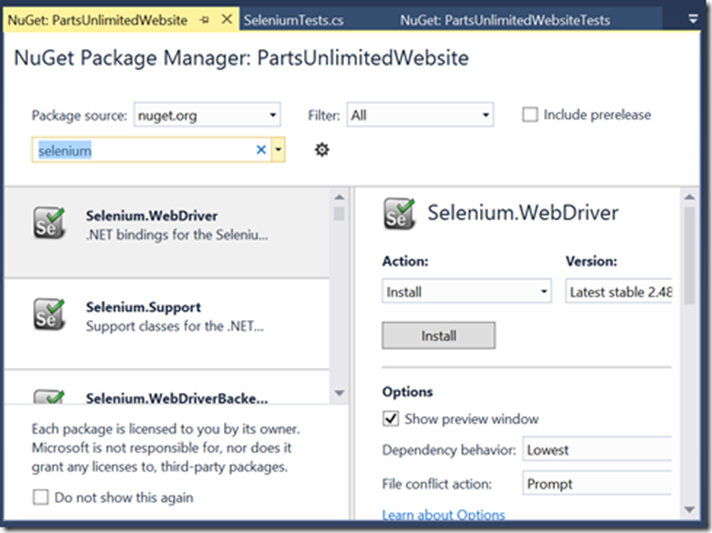Image resolution: width=712 pixels, height=533 pixels.
Task: Open the Version dropdown Latest stable
Action: pos(618,291)
